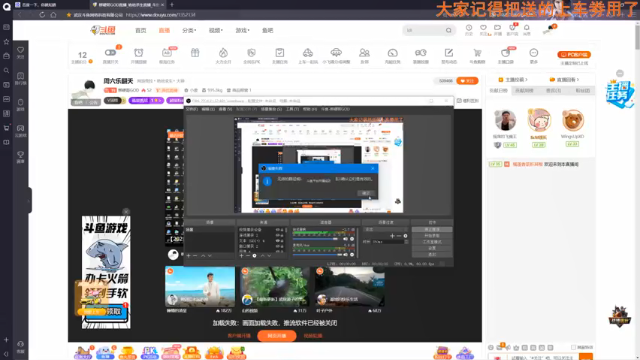Image resolution: width=640 pixels, height=360 pixels.
Task: Select the third tab in the ranking panel
Action: tap(553, 91)
